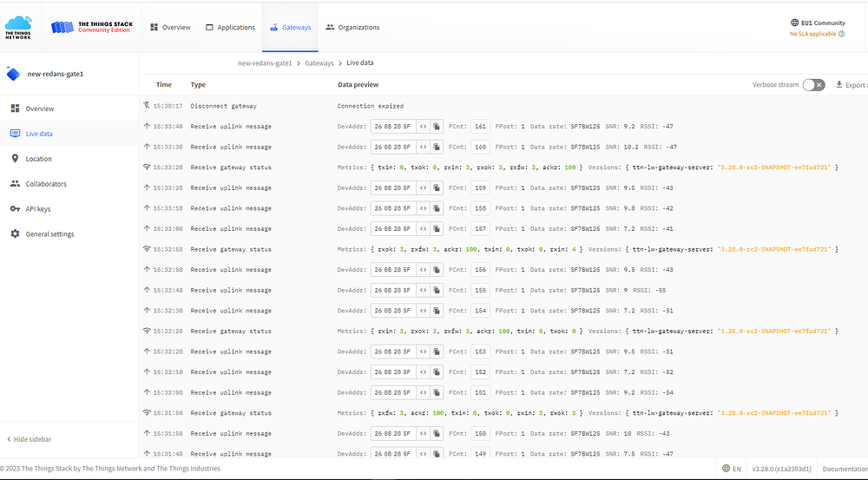This screenshot has width=868, height=480.
Task: Copy DevAddr in FCnt 161 row
Action: pyautogui.click(x=437, y=126)
